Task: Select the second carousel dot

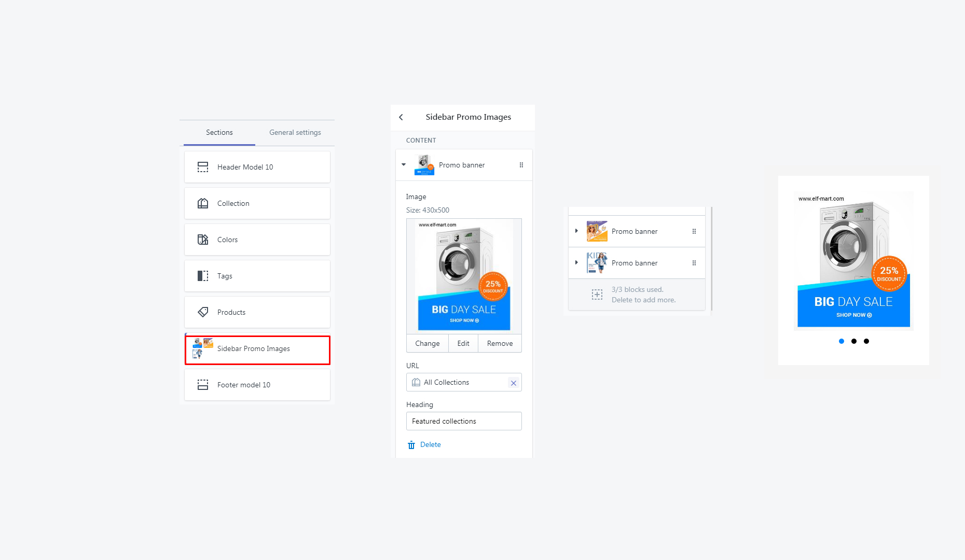Action: click(x=854, y=341)
